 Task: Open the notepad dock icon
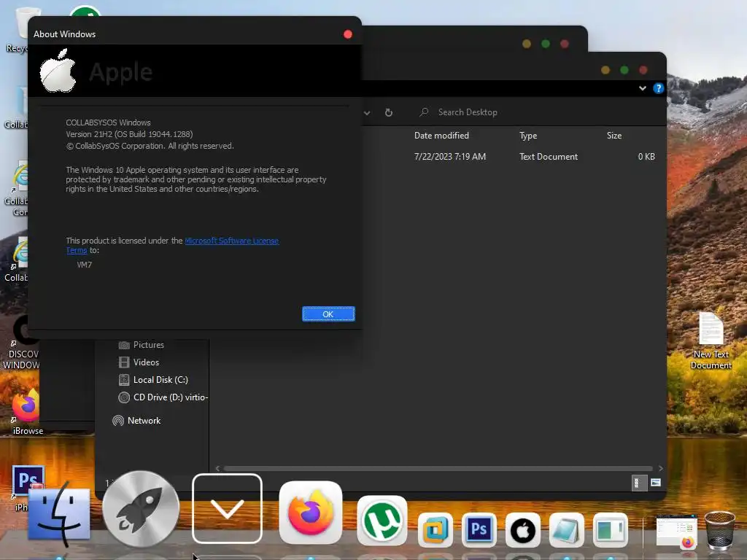point(566,530)
